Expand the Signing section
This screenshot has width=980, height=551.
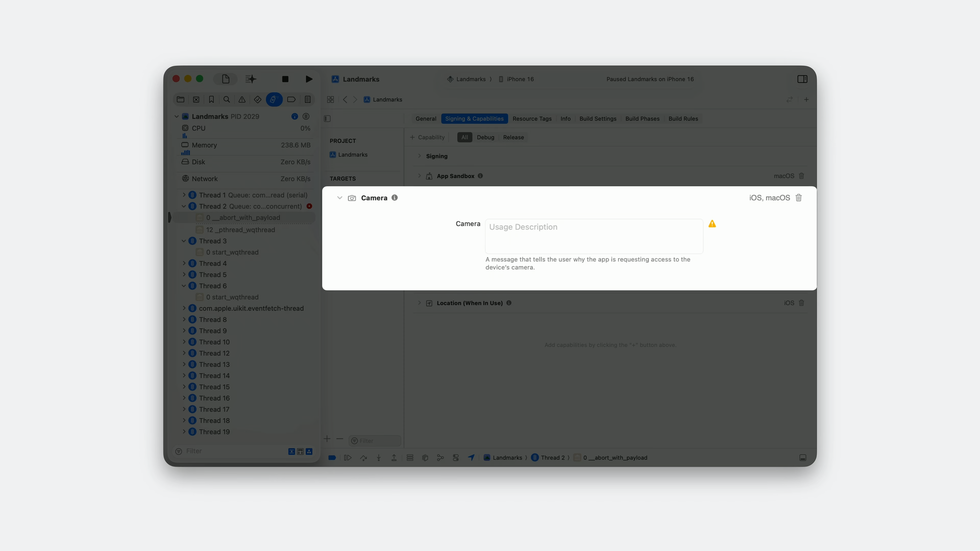419,156
